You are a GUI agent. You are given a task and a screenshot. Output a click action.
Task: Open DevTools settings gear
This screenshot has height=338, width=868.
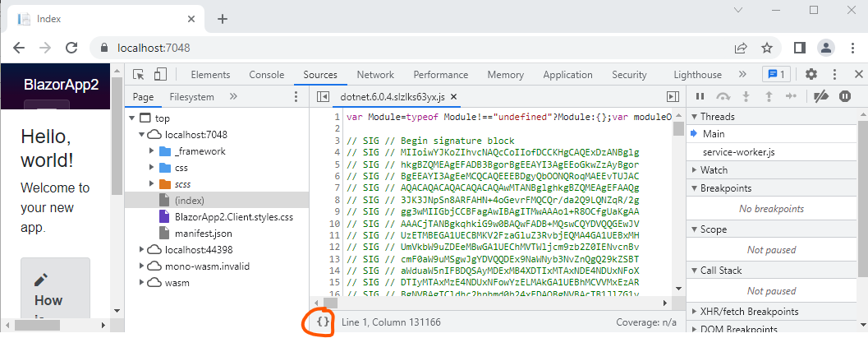pyautogui.click(x=811, y=74)
